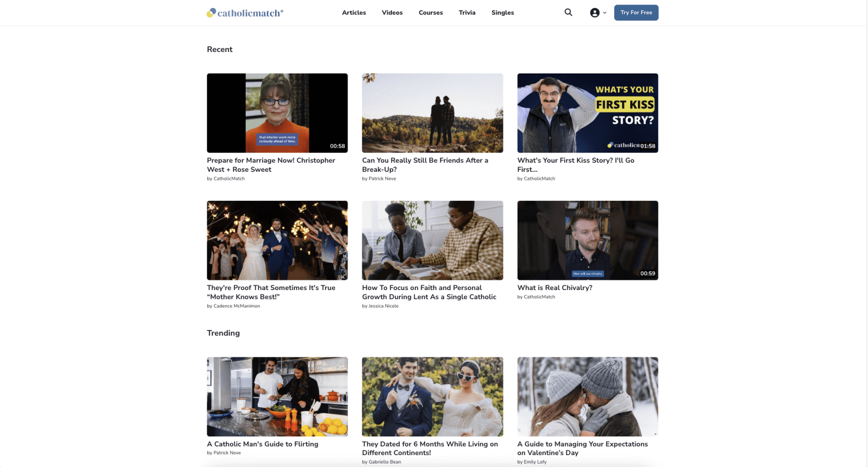Open the search icon in the header
Screen dimensions: 868x467
568,12
